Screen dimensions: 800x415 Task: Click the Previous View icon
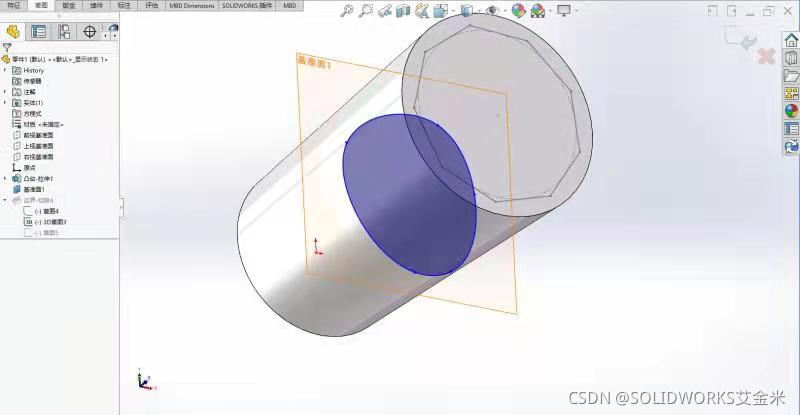click(x=385, y=11)
